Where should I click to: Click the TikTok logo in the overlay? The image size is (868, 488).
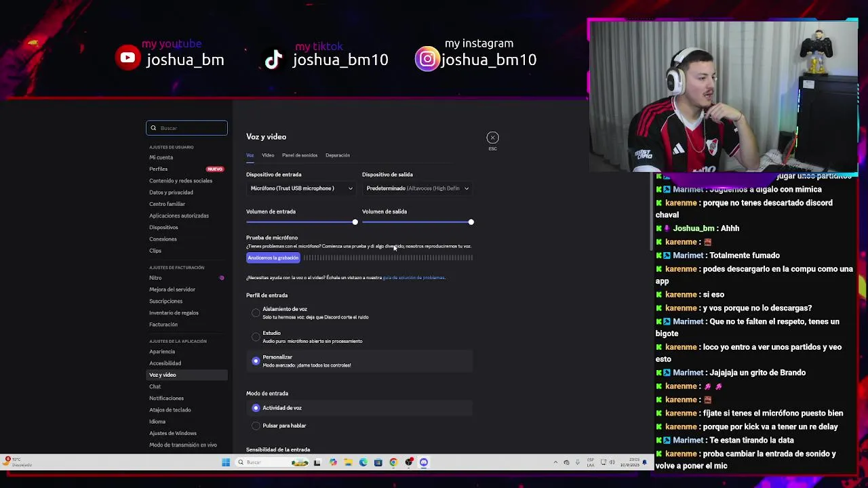[273, 60]
